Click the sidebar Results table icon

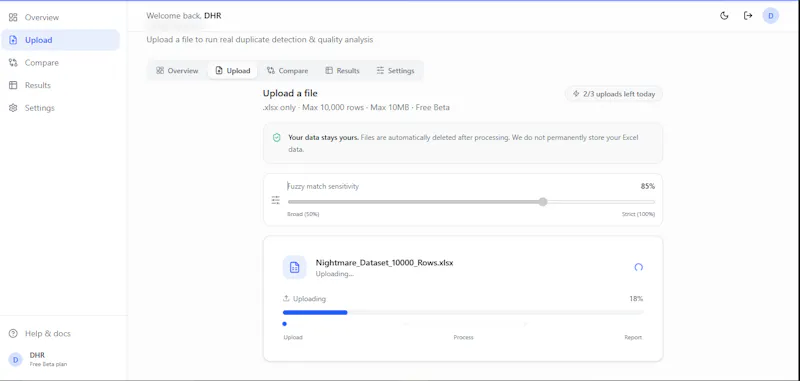pyautogui.click(x=13, y=85)
